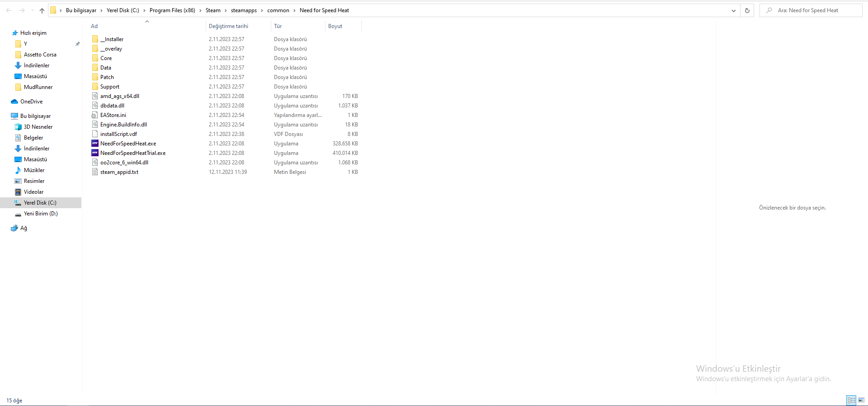The image size is (868, 406).
Task: Open Hızlı erişim in navigation pane
Action: click(33, 33)
